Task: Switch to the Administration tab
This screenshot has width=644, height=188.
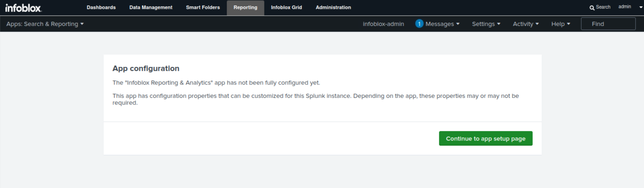Action: tap(333, 8)
